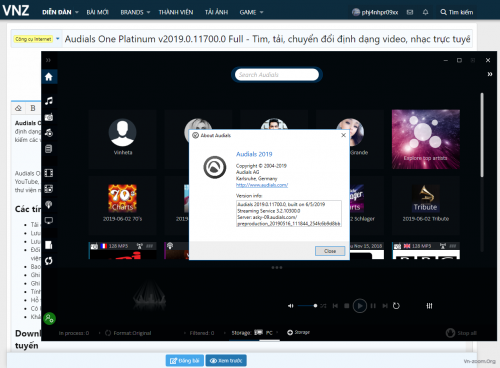Open the Podcast sidebar icon
Screen dimensions: 500x368
(x=49, y=205)
